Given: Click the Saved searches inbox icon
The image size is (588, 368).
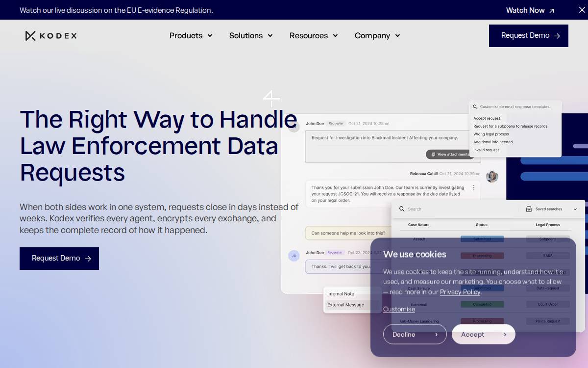Looking at the screenshot, I should click(529, 209).
